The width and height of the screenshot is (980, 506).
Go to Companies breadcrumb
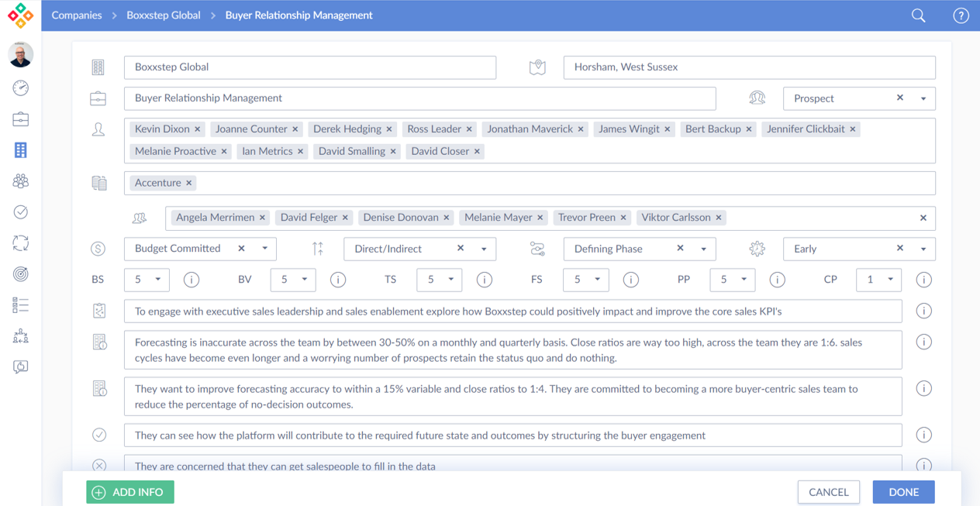[x=77, y=15]
